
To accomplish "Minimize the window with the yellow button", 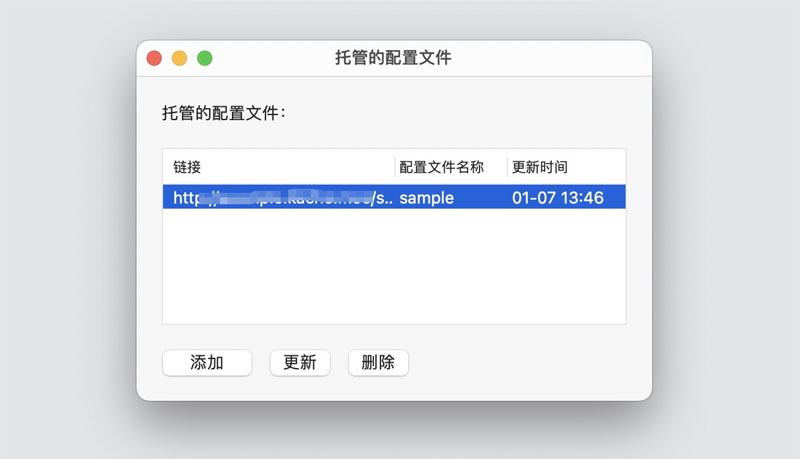I will pyautogui.click(x=179, y=59).
